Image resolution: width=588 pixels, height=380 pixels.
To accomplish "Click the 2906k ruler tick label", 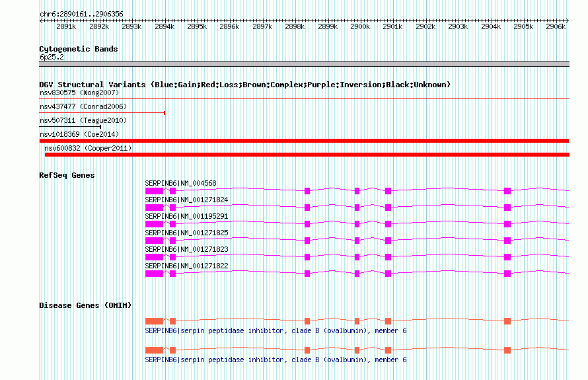I will click(x=556, y=26).
